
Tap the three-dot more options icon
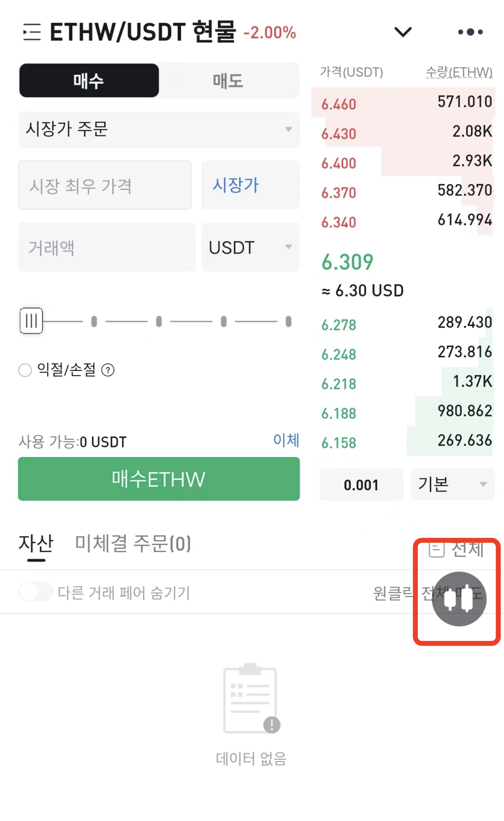click(470, 32)
